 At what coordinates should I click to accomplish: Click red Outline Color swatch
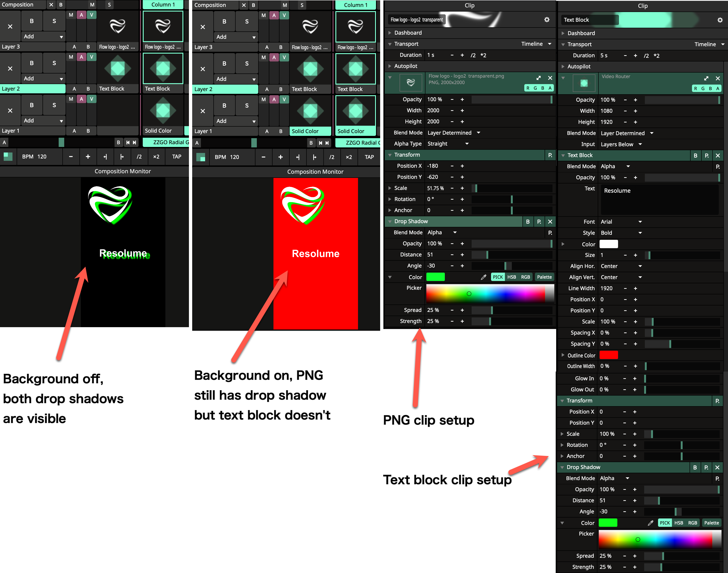point(608,355)
